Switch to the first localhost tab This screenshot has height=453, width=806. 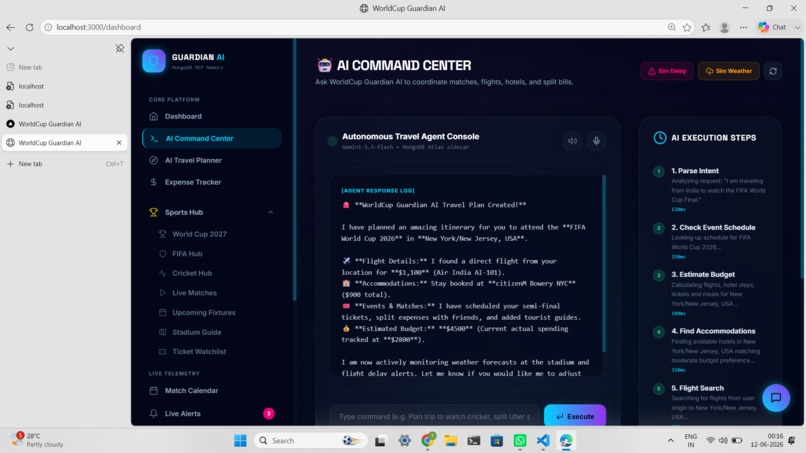click(x=65, y=86)
